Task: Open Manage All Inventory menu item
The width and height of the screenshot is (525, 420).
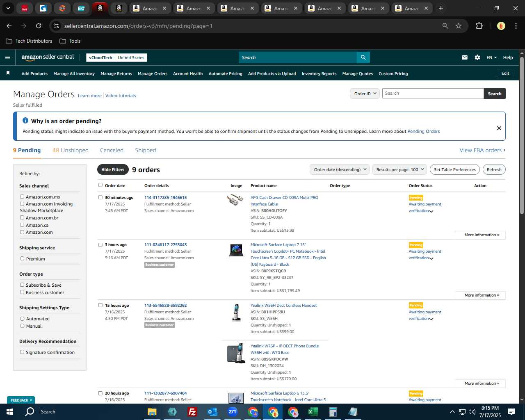Action: 74,74
